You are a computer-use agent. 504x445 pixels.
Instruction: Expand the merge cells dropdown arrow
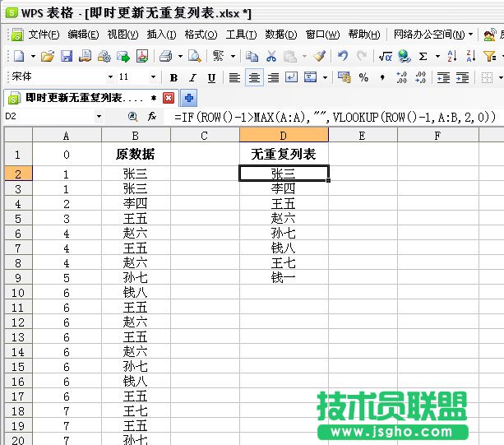325,77
